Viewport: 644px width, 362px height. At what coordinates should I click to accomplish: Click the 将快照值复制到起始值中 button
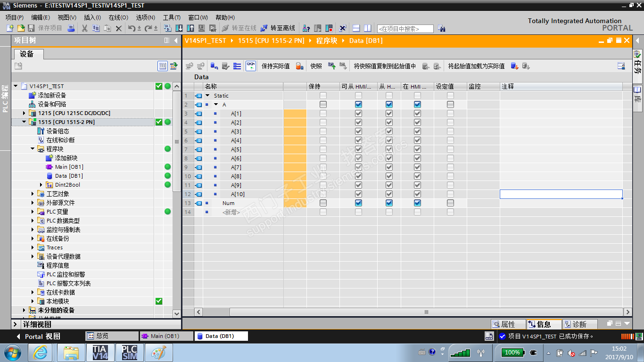[385, 66]
